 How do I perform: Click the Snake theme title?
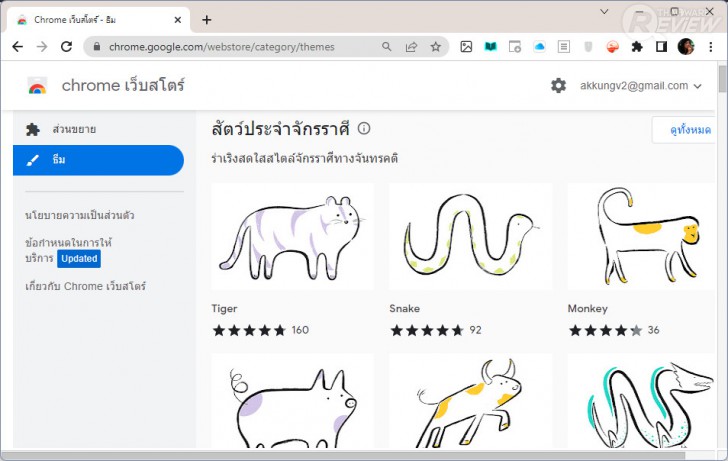(x=404, y=309)
